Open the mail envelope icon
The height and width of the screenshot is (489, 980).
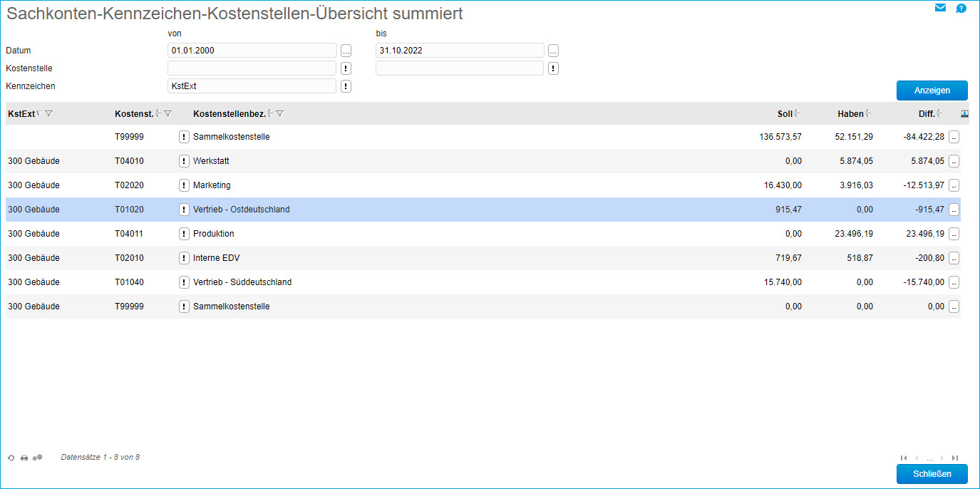(940, 9)
